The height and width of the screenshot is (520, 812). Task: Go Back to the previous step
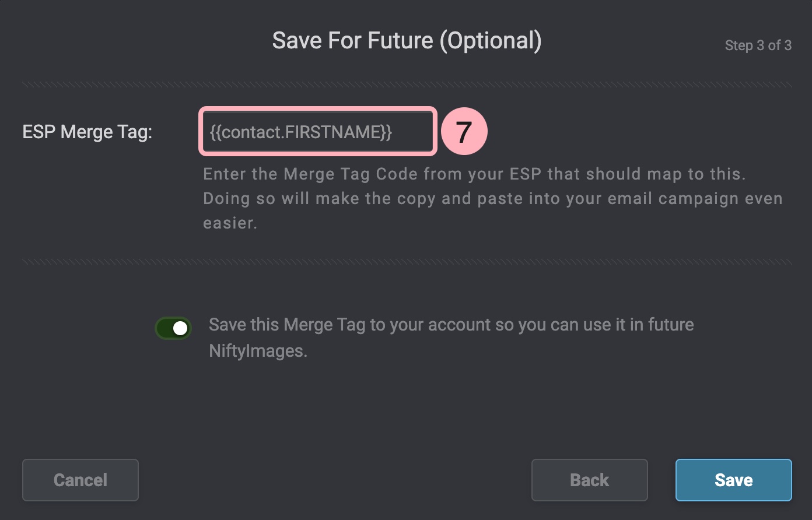coord(589,480)
